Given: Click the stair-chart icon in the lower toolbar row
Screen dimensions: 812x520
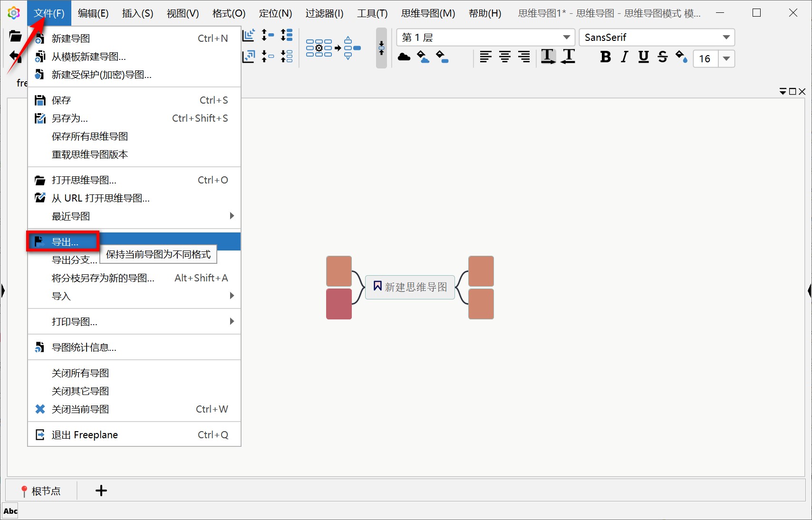Looking at the screenshot, I should point(249,57).
